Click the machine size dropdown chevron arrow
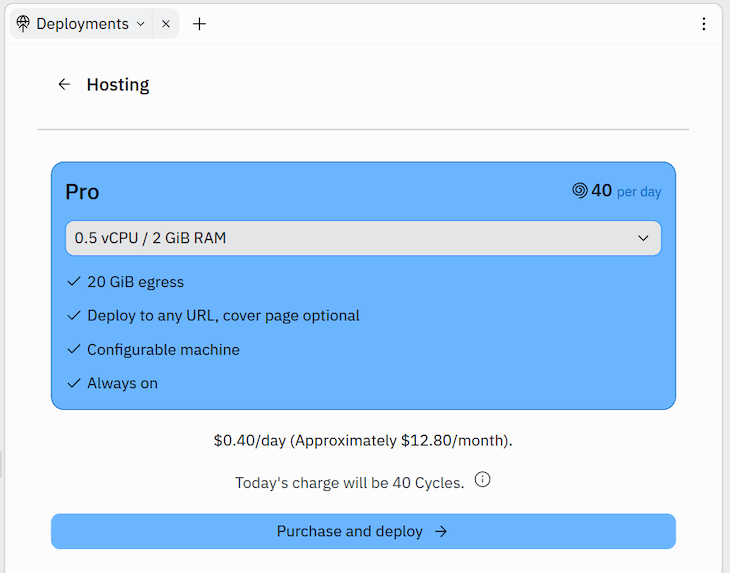730x573 pixels. tap(643, 238)
